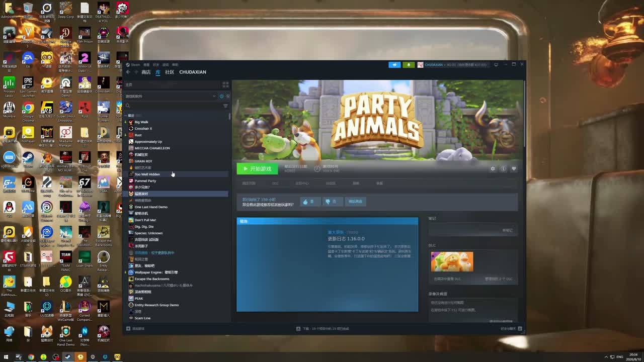
Task: Open Epic Games Launcher desktop icon
Action: click(28, 85)
